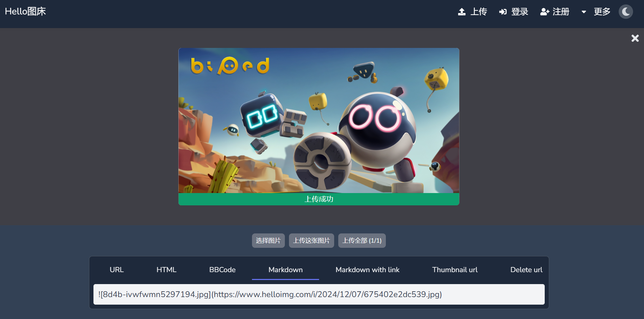The width and height of the screenshot is (644, 319).
Task: Click the green 上传成功 status bar
Action: pos(319,199)
